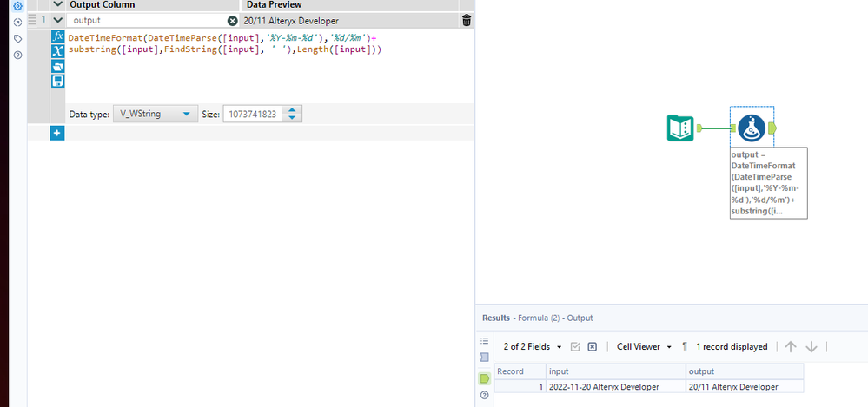This screenshot has width=868, height=407.
Task: Click the Formula tool's output anchor
Action: tap(772, 128)
